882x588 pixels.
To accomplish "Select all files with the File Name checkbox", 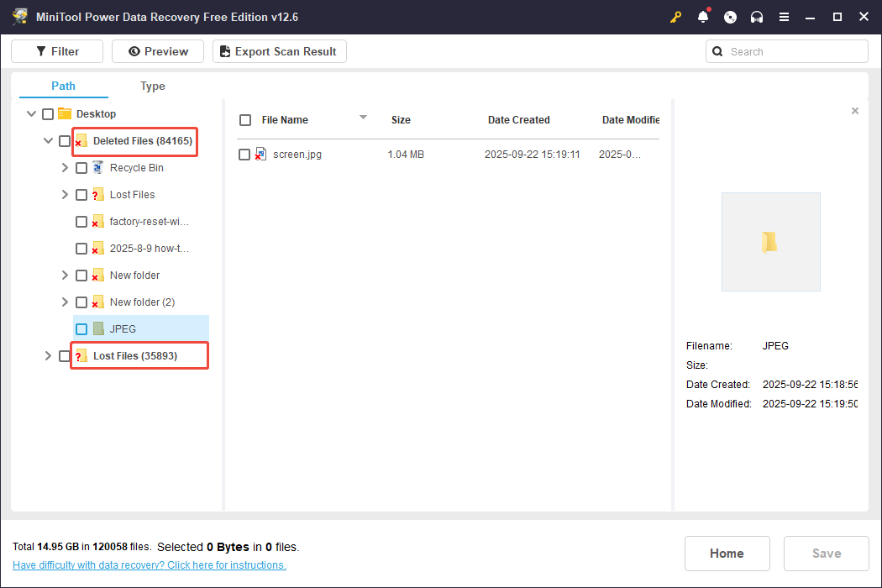I will coord(245,120).
